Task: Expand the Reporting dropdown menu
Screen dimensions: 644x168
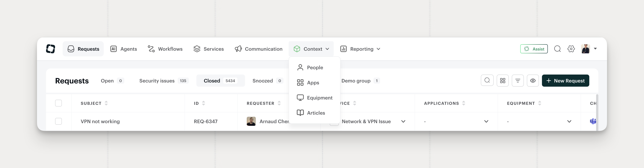Action: tap(360, 49)
